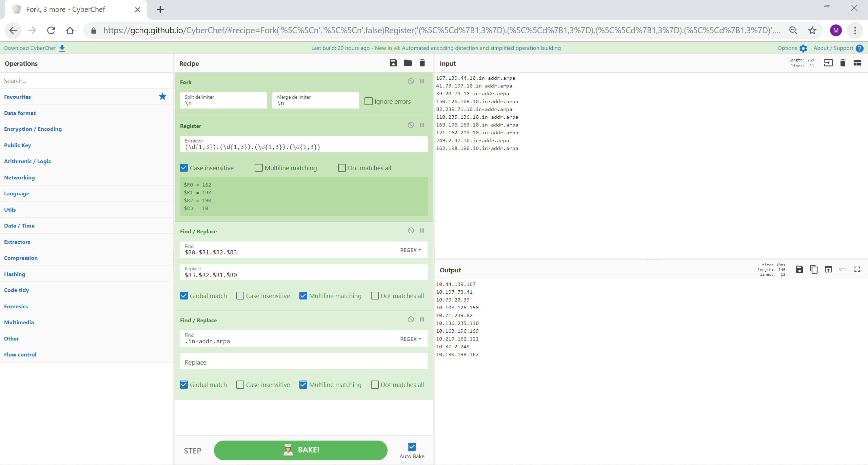Expand the Extractors category in sidebar
Screen dimensions: 868x465
(18, 242)
